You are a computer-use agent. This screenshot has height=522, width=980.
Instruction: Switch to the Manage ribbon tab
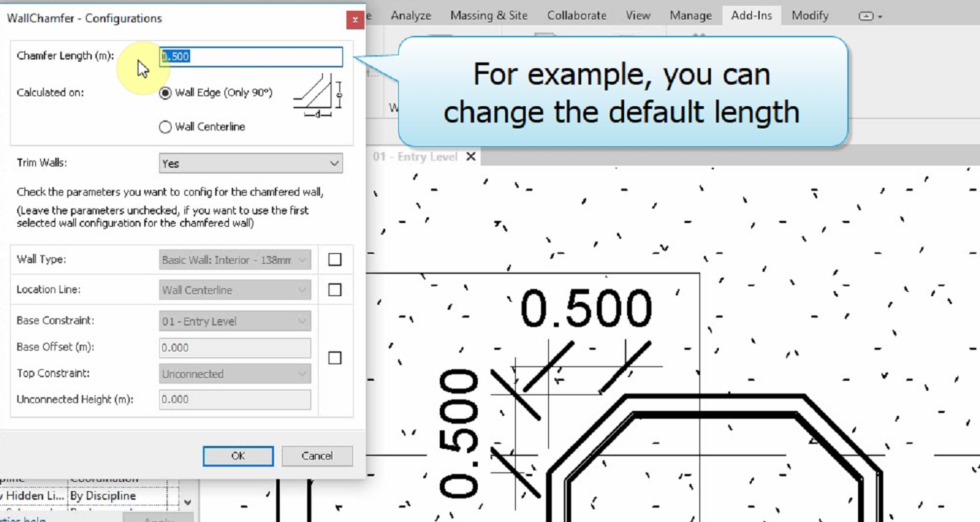tap(691, 15)
